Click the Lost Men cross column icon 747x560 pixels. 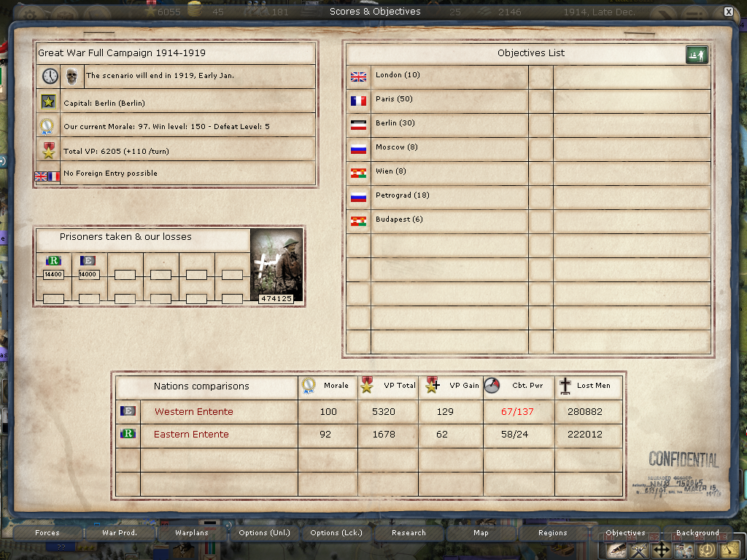click(565, 386)
